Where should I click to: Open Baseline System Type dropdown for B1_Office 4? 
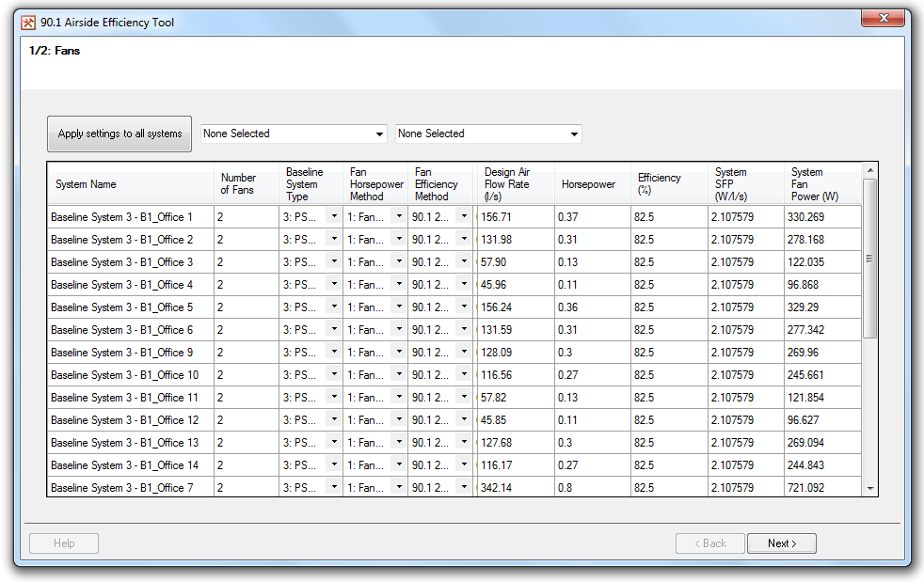[334, 284]
